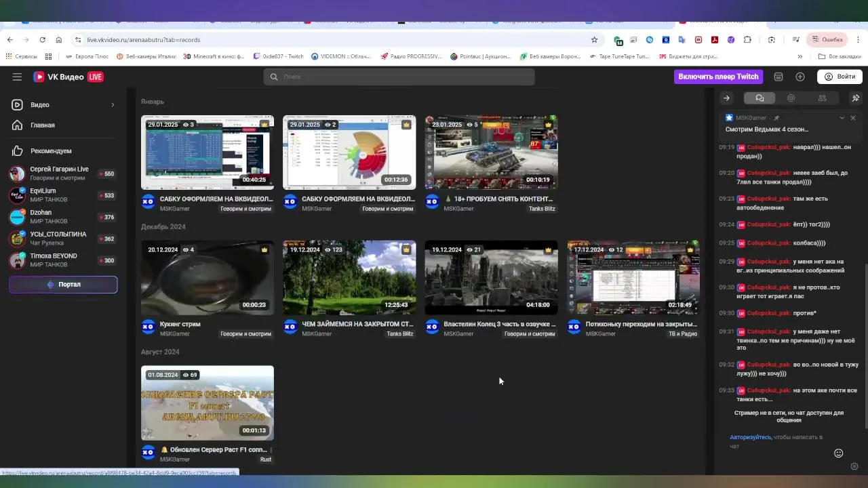Click the Авторизуйтесь link in chat
Viewport: 868px width, 488px height.
(750, 437)
